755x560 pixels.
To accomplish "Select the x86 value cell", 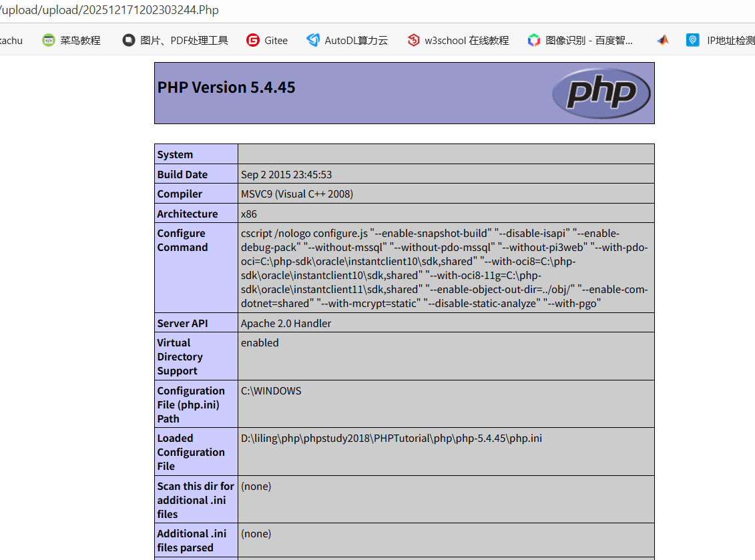I will (x=446, y=214).
